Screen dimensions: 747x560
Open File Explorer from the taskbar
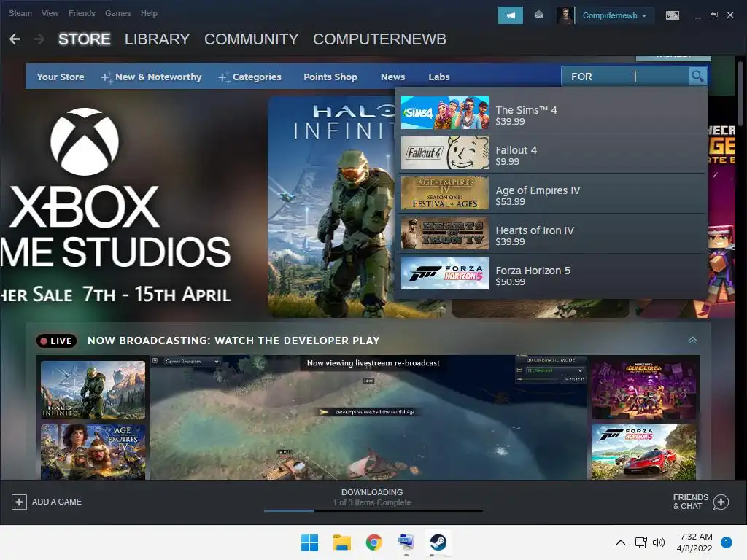click(341, 542)
